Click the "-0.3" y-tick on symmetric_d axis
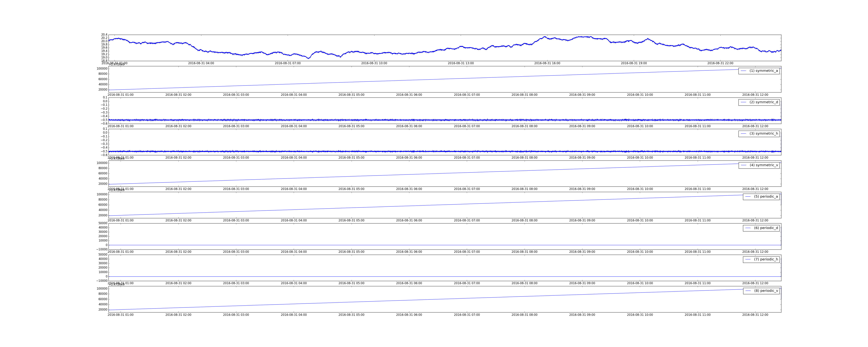868x347 pixels. [x=104, y=113]
